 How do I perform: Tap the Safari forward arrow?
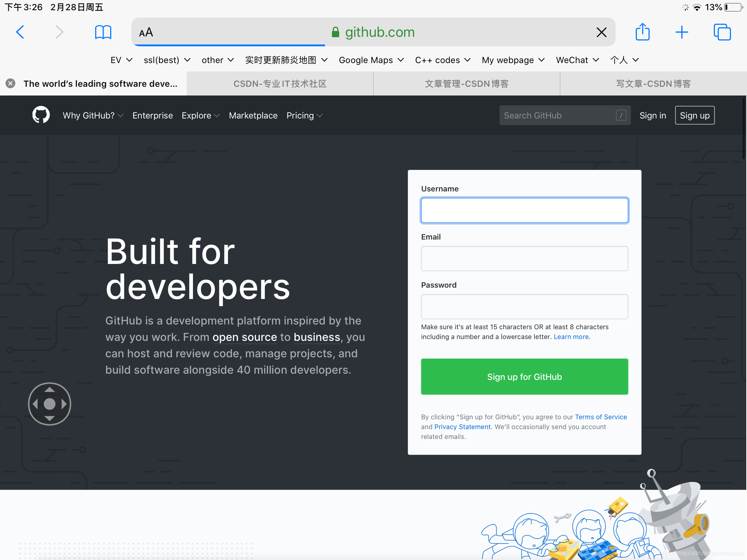click(59, 32)
